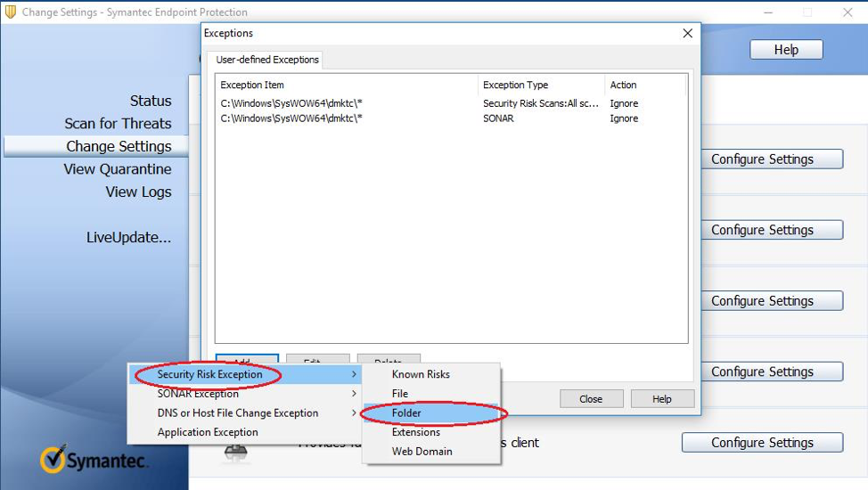
Task: Open Status in the sidebar
Action: [151, 101]
